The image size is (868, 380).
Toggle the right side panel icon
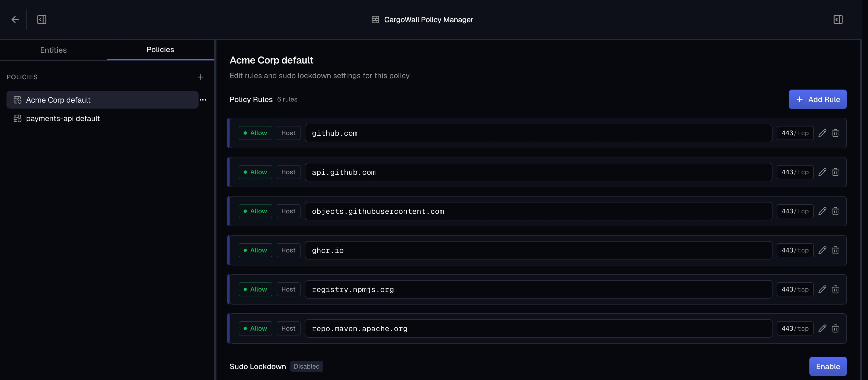838,20
